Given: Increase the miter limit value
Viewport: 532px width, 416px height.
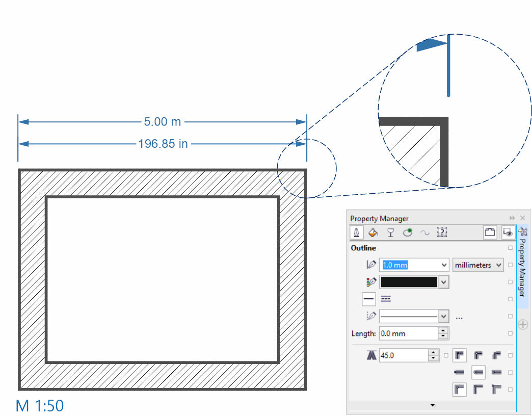Looking at the screenshot, I should (x=433, y=353).
